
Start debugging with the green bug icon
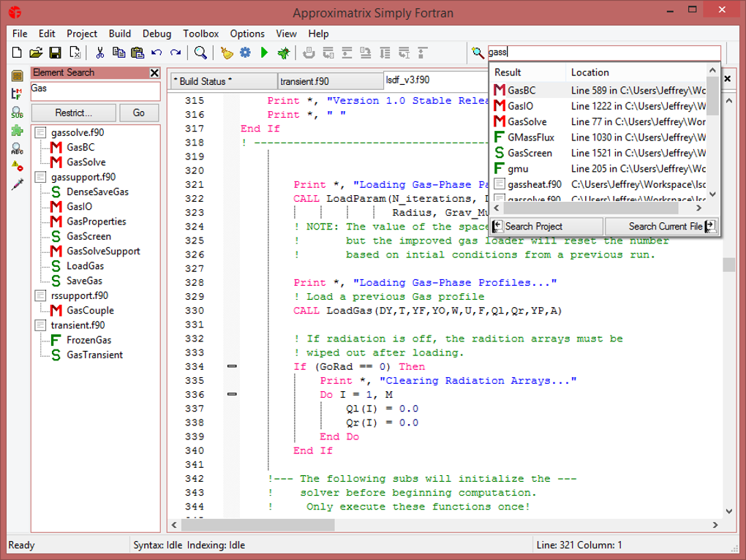click(283, 53)
